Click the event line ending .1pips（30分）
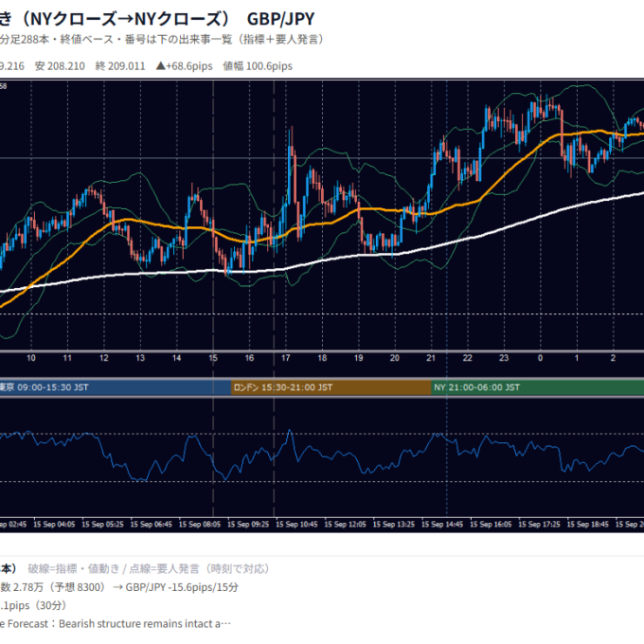644x644 pixels. click(33, 606)
